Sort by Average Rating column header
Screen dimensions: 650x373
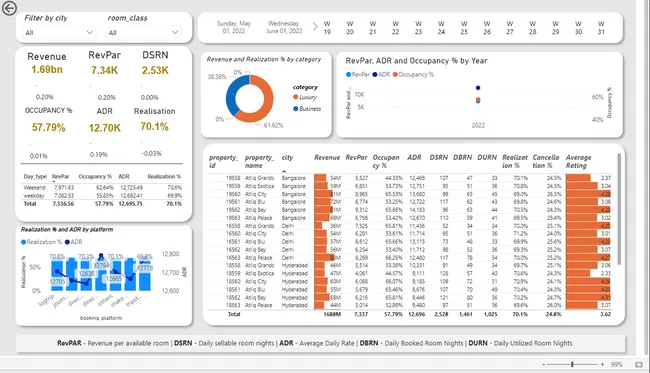coord(578,161)
